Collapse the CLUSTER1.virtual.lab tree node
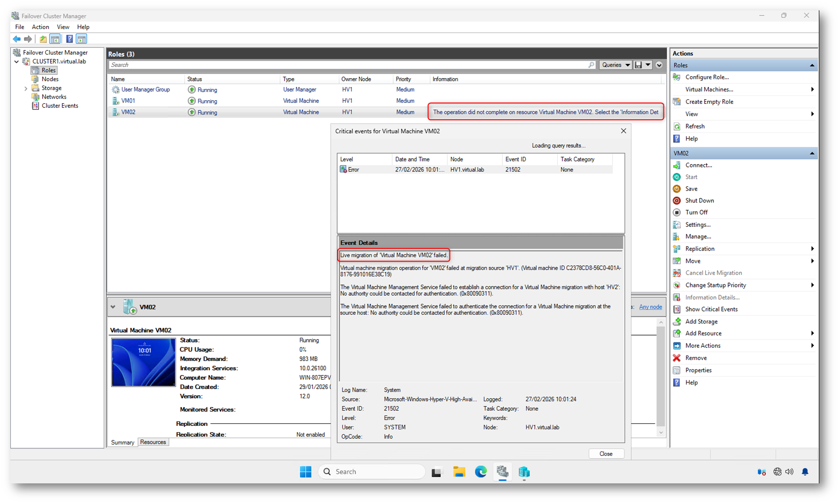 [17, 62]
